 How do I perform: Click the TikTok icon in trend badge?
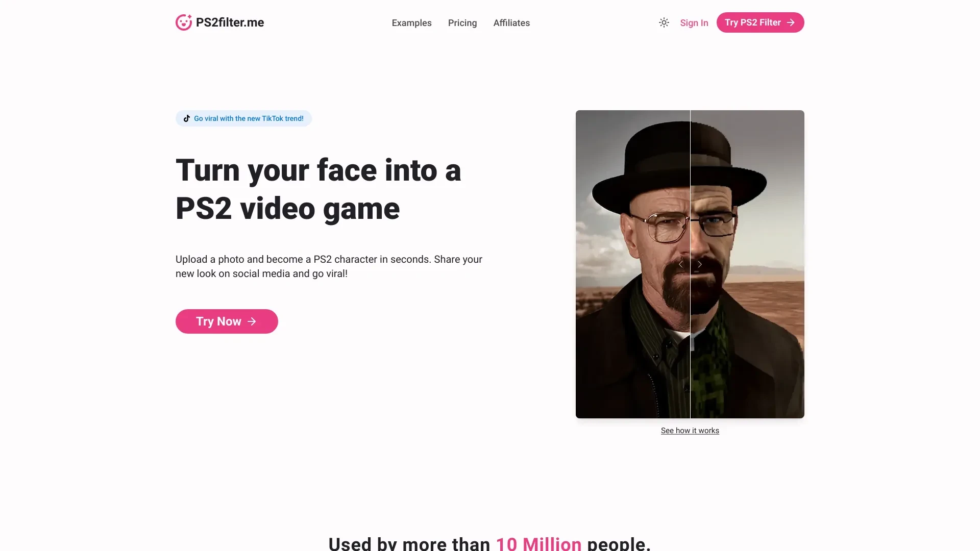(x=187, y=118)
